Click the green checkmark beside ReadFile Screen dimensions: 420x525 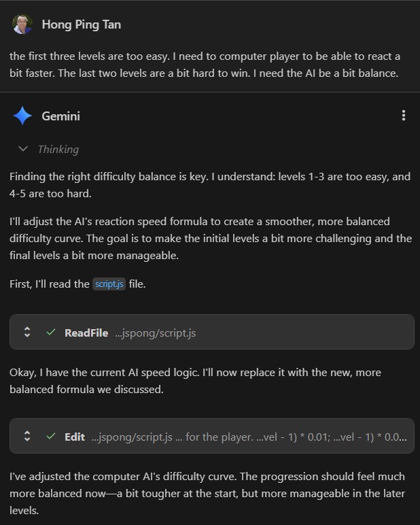pyautogui.click(x=51, y=333)
